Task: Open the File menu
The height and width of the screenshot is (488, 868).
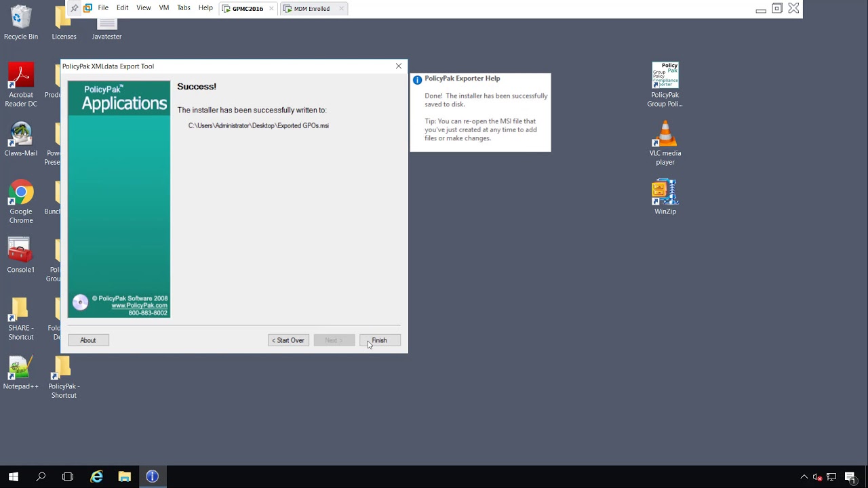Action: (103, 8)
